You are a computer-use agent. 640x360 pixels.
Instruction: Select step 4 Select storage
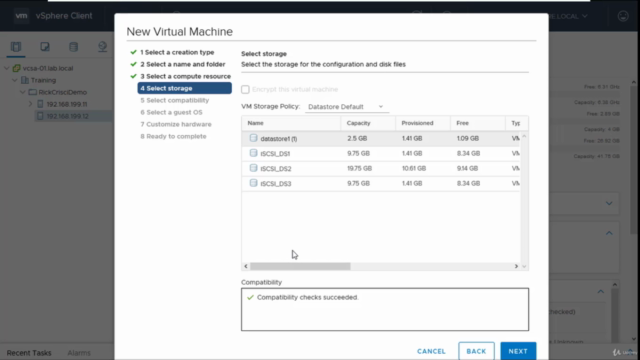[x=184, y=88]
